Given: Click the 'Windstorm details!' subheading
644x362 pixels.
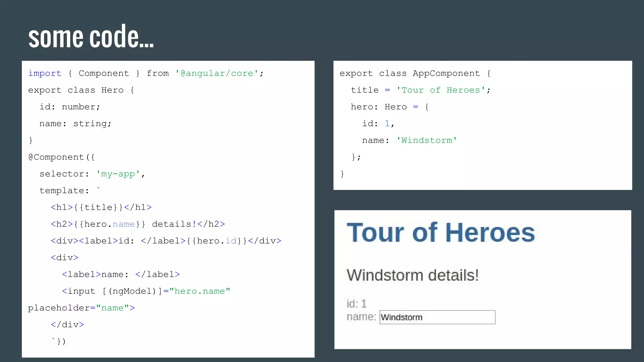Looking at the screenshot, I should (413, 275).
